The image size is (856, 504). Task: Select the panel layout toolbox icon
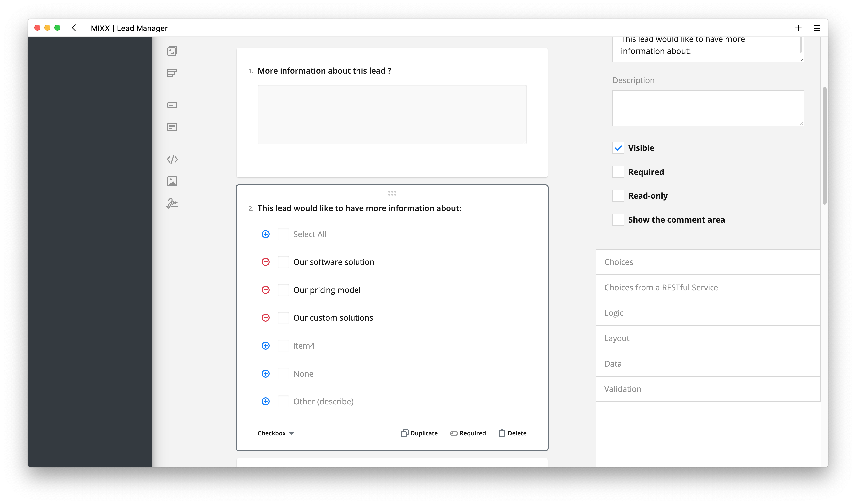tap(172, 73)
